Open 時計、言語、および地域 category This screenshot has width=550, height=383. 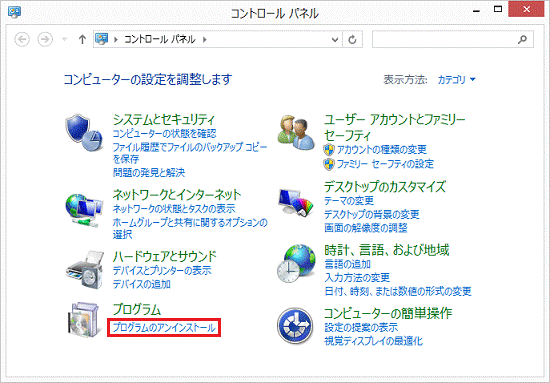[x=387, y=250]
